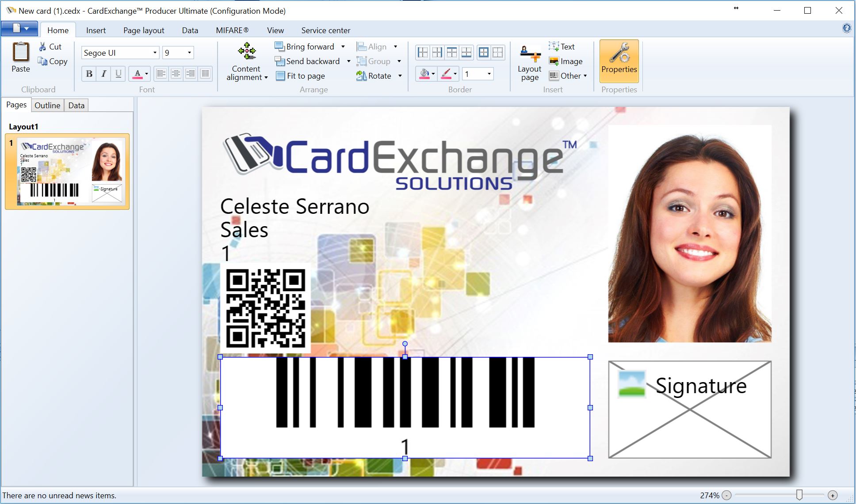Screen dimensions: 856x504
Task: Select the Celeste Serrano name text
Action: pos(295,206)
